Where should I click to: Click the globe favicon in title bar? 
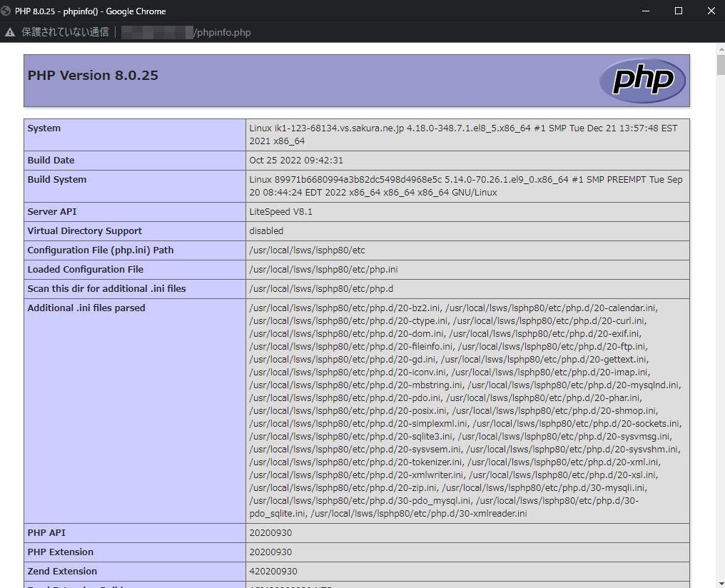(6, 11)
